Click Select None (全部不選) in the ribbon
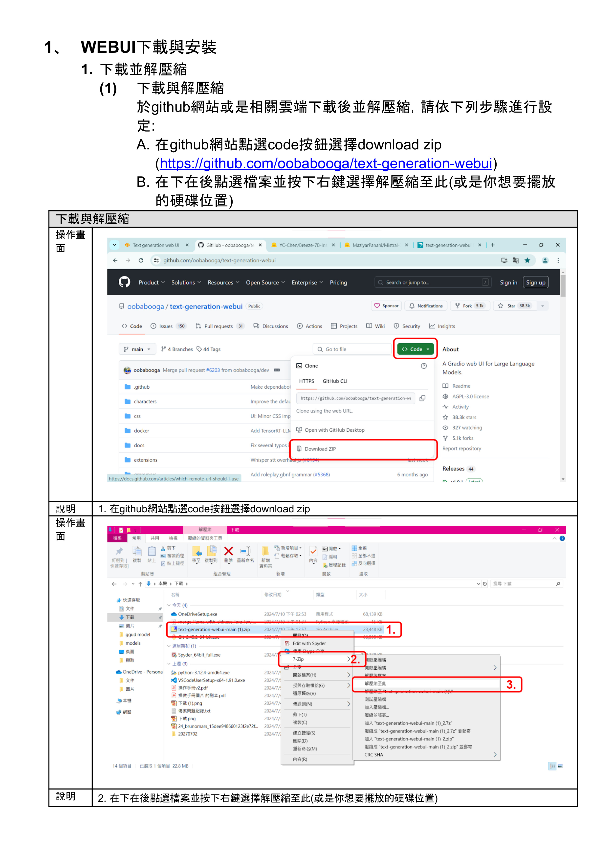 pos(363,556)
